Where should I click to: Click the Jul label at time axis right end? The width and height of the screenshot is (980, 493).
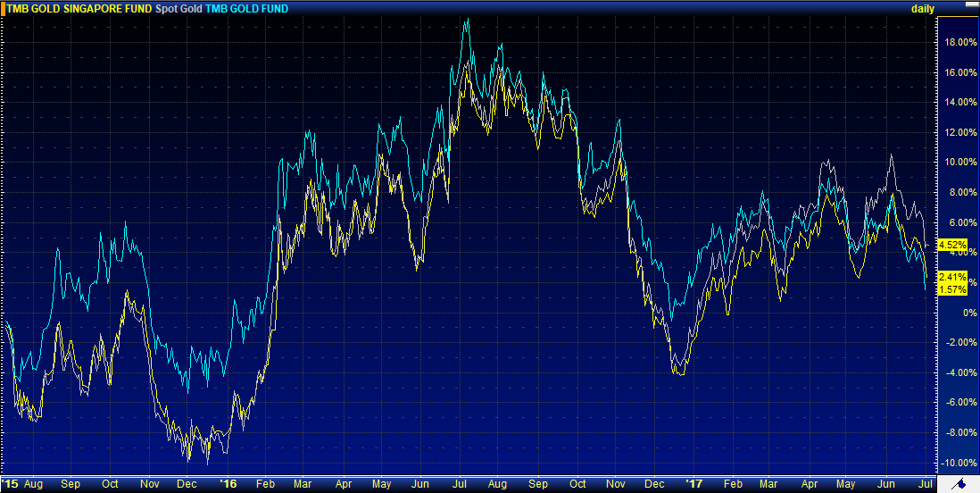926,483
